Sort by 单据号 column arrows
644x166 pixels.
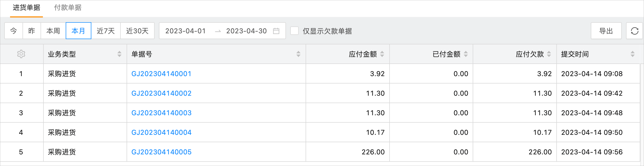pyautogui.click(x=298, y=54)
